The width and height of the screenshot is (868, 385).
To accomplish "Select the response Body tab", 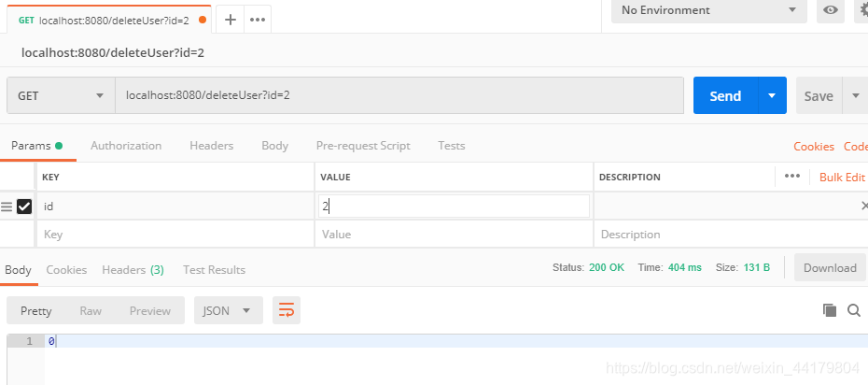I will click(x=19, y=270).
